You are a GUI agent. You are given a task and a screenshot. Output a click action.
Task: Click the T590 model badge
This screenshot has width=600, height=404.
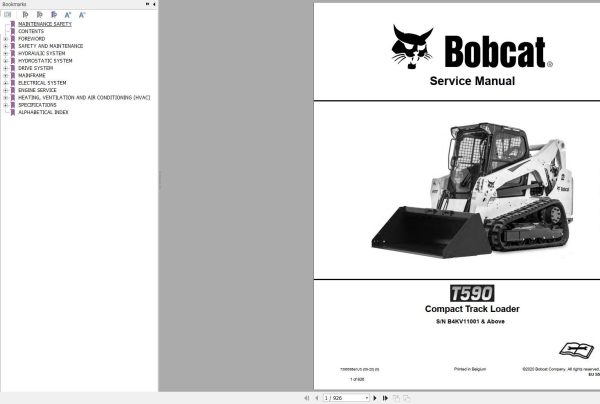472,293
